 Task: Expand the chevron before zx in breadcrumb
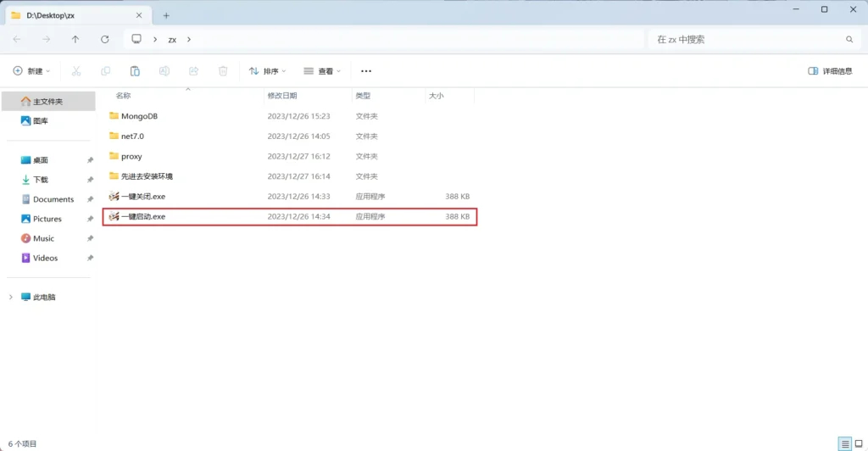pos(155,39)
